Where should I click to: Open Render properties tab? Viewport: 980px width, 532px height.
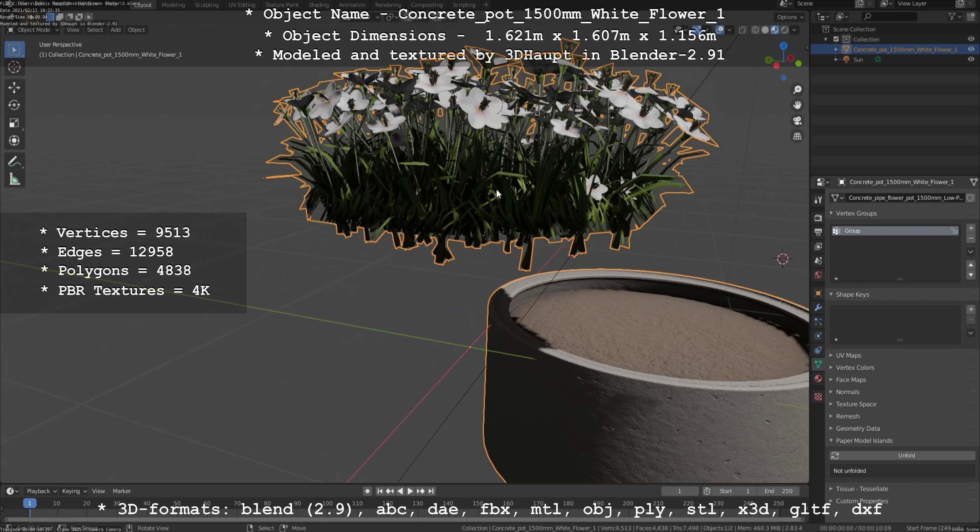point(818,218)
